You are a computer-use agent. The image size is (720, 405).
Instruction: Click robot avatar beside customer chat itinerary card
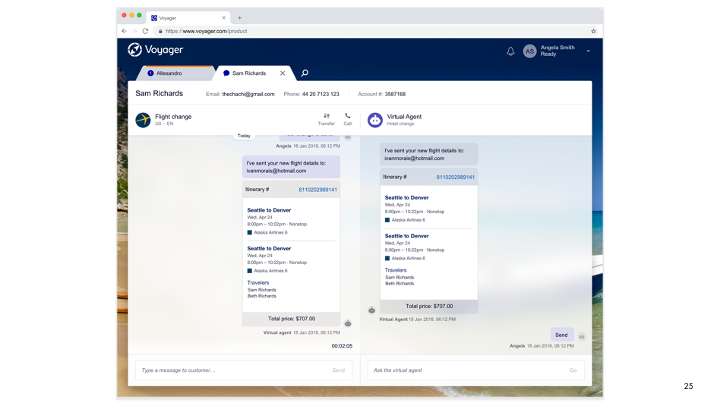click(x=348, y=324)
